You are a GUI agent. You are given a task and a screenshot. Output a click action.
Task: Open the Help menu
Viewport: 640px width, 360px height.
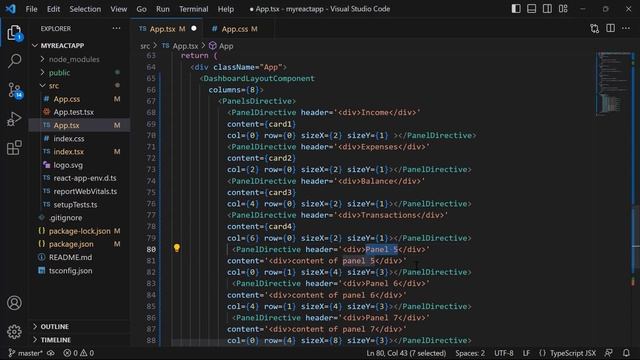pos(226,9)
